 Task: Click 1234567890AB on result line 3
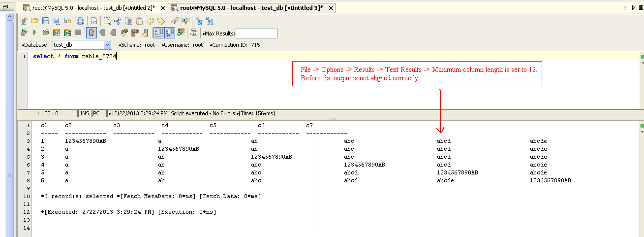(x=86, y=141)
